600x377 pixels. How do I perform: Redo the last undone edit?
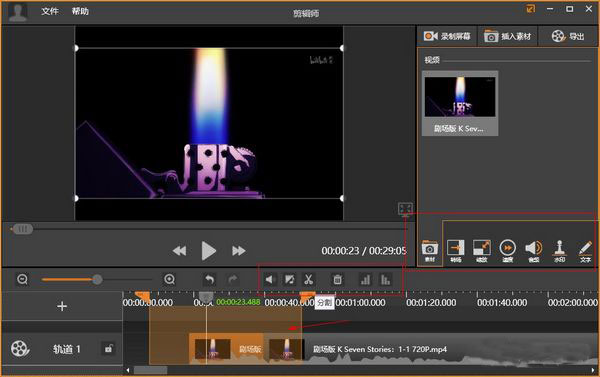coord(233,280)
